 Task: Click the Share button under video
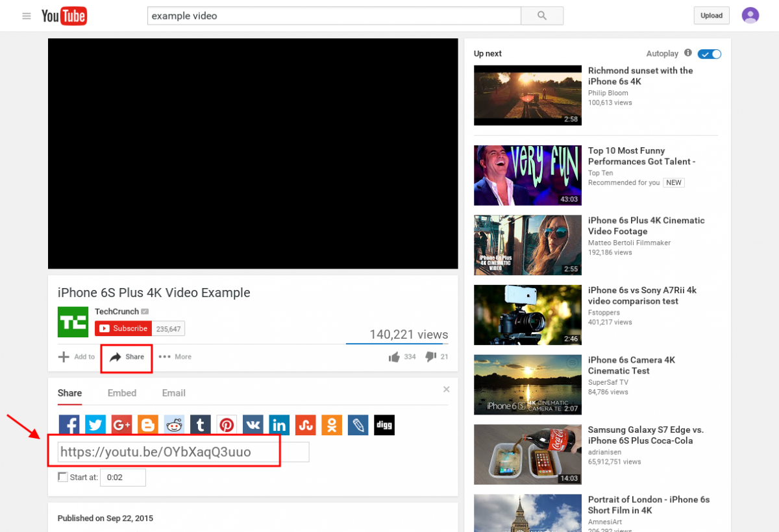point(127,357)
